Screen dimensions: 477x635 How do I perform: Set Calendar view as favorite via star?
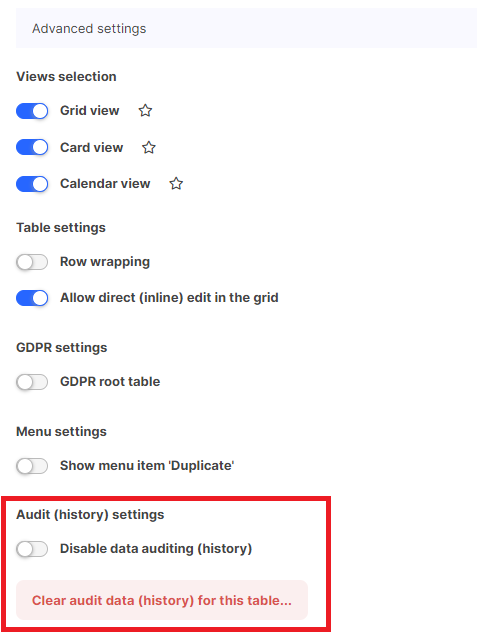click(176, 183)
